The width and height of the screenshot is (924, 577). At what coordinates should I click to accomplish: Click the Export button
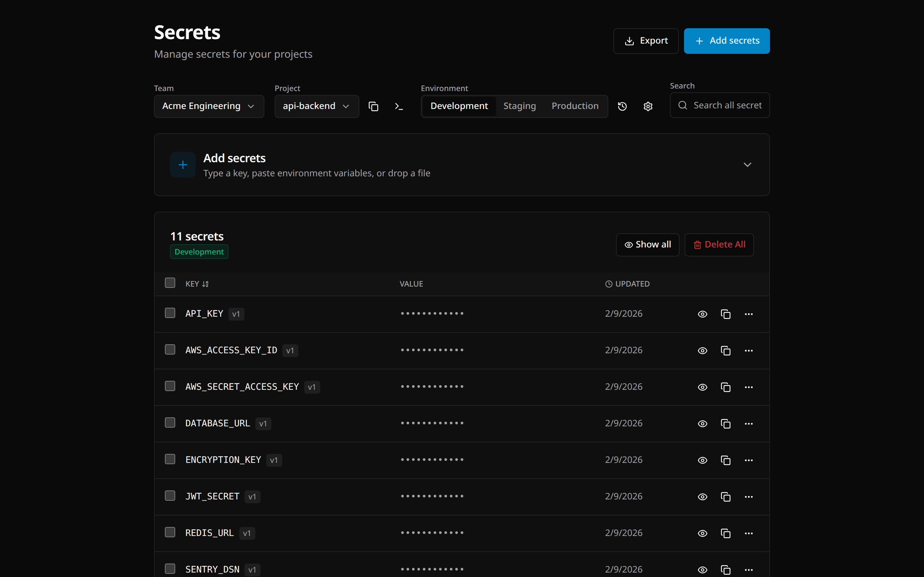[x=646, y=41]
